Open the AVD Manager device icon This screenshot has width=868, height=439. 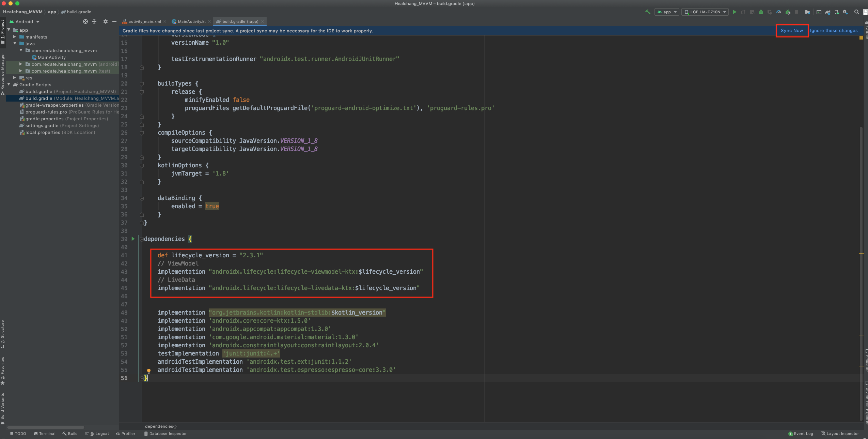click(837, 12)
